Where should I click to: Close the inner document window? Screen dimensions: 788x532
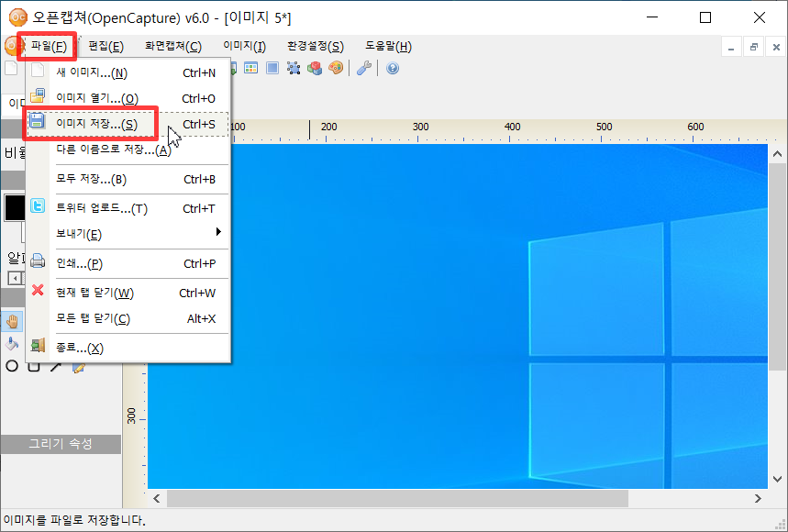[776, 47]
